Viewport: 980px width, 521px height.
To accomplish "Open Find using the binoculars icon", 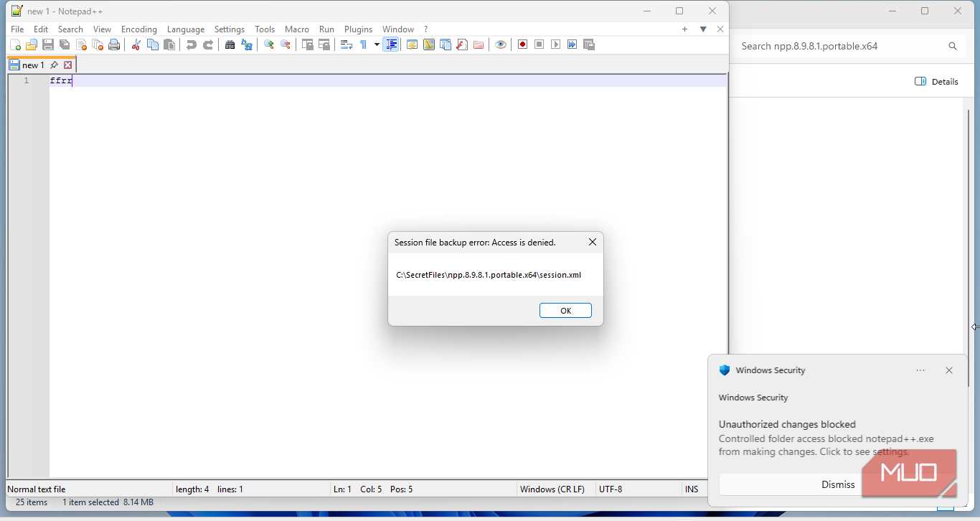I will coord(230,44).
